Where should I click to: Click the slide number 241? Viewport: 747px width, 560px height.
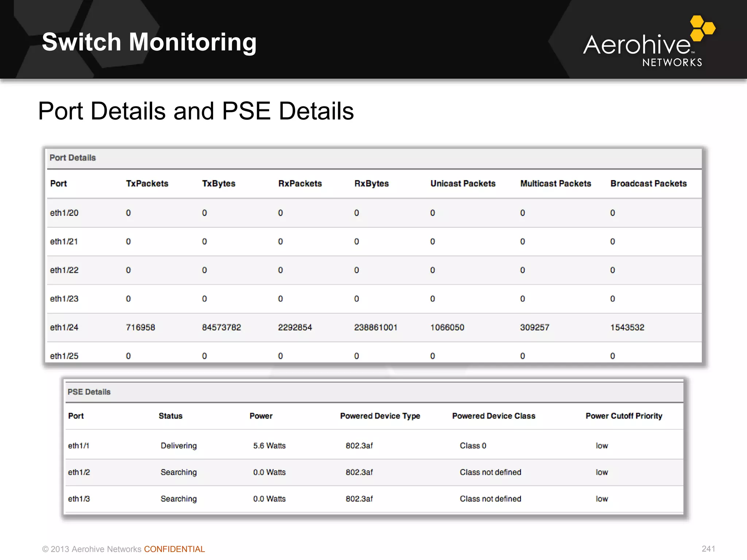point(708,549)
